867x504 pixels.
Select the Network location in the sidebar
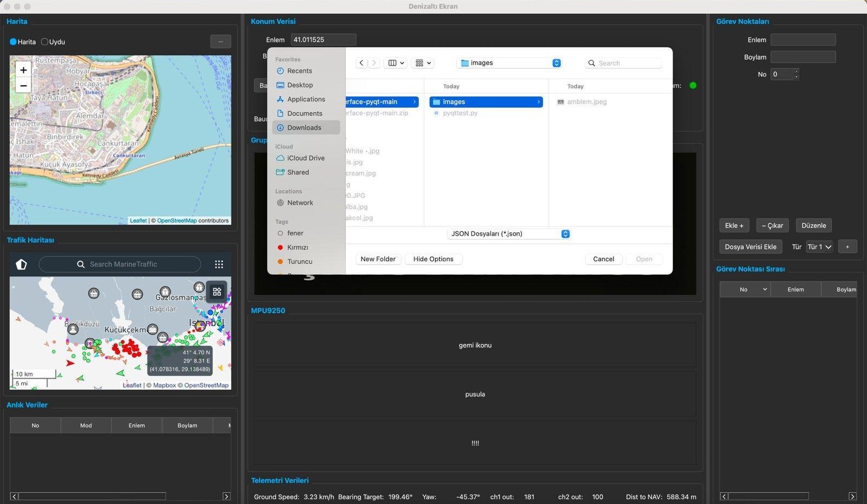(300, 203)
